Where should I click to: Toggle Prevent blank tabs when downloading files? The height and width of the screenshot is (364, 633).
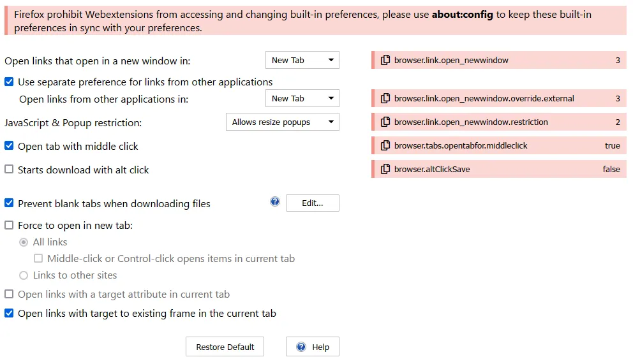pos(9,203)
